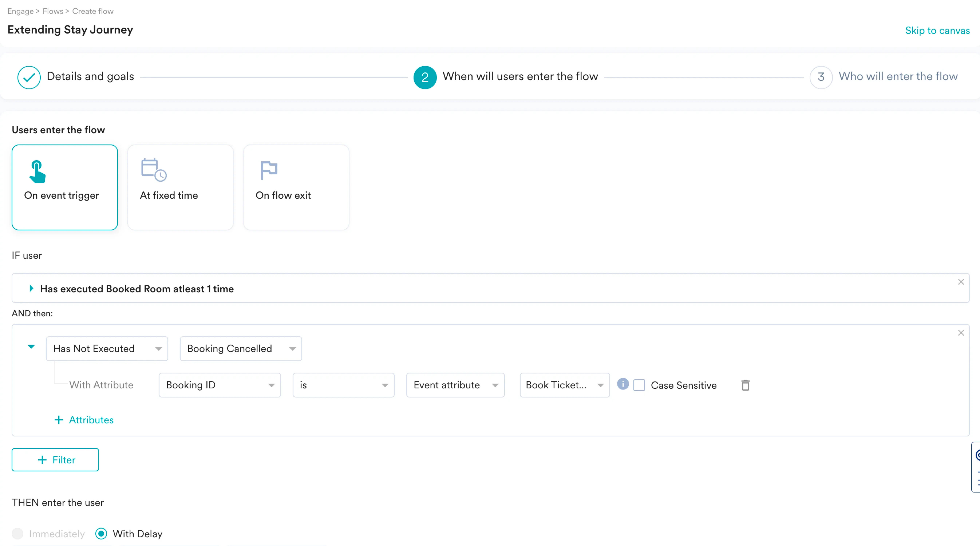Expand the Has executed Booked Room condition

coord(31,288)
